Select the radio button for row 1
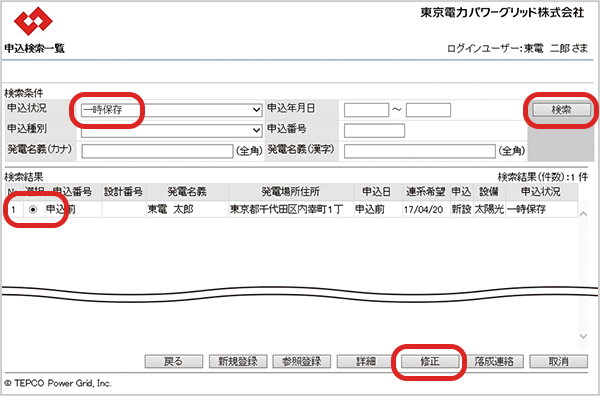 point(34,209)
